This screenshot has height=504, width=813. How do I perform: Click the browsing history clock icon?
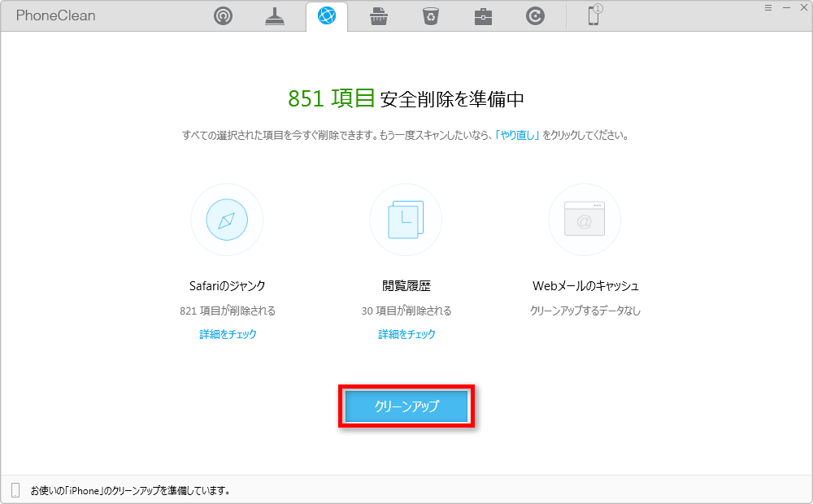point(406,219)
